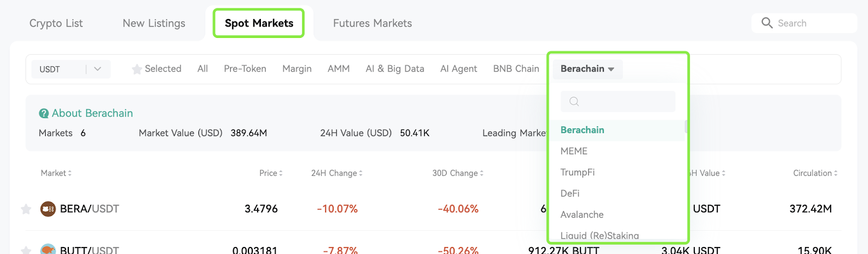The image size is (868, 254).
Task: Click the BUTT coin logo icon
Action: coord(48,249)
